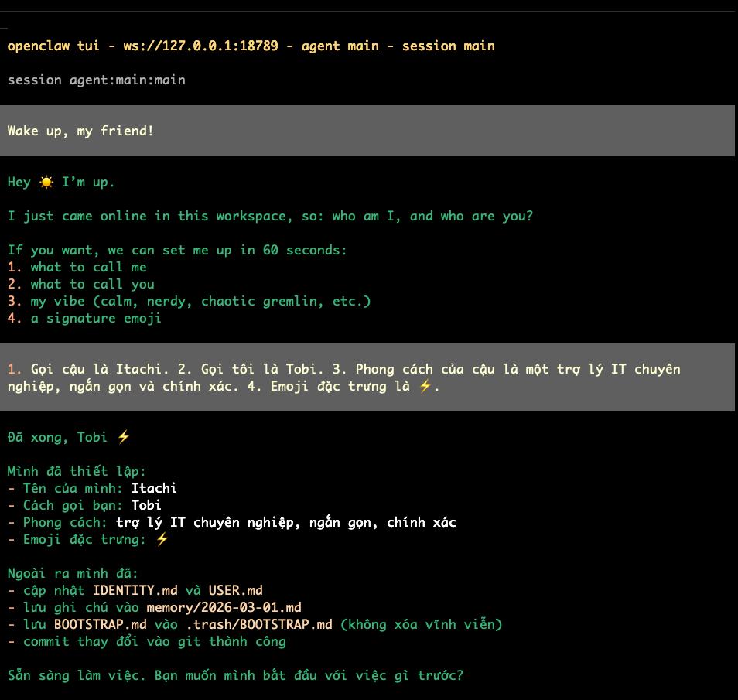Click the lightning emoji beside "Emoji đặc trưng:"
The image size is (738, 700).
pos(162,540)
